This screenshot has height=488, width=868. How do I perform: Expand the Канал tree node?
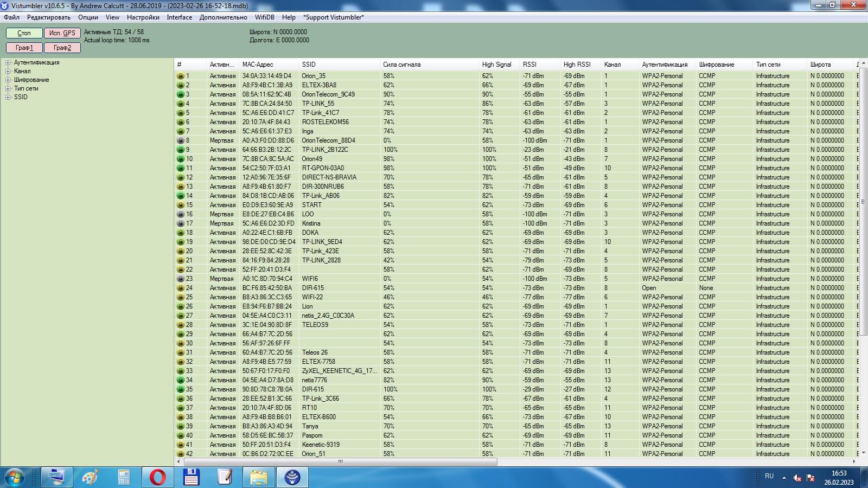point(8,71)
